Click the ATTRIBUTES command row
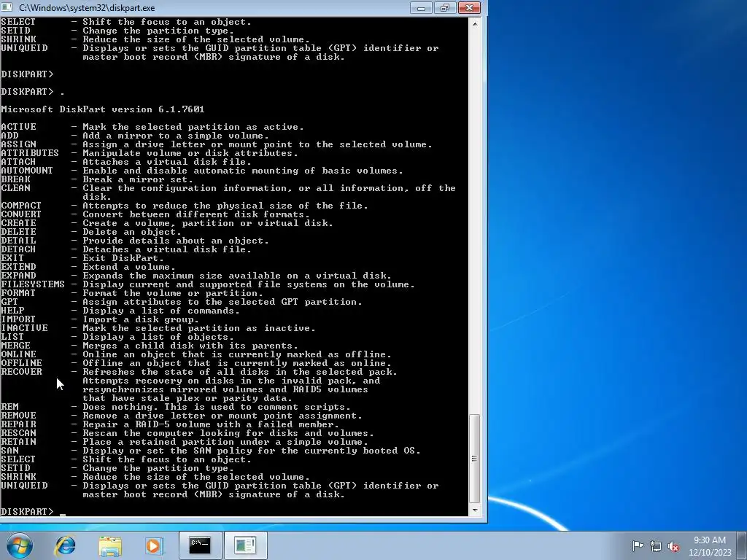This screenshot has height=560, width=747. (149, 153)
